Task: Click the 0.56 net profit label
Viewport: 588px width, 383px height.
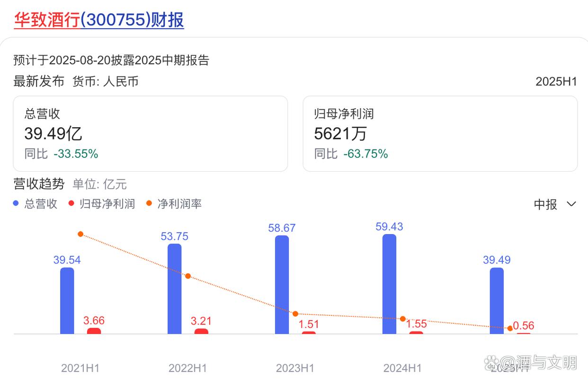Action: click(524, 326)
